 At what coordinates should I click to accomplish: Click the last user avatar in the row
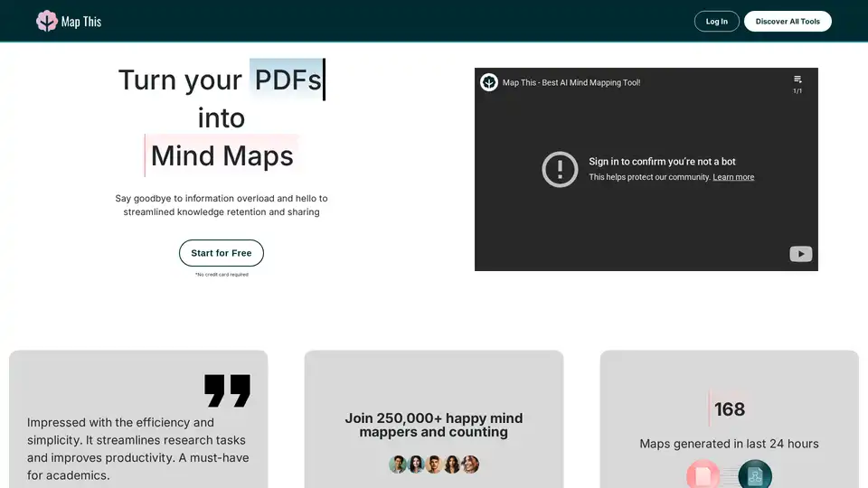[470, 465]
